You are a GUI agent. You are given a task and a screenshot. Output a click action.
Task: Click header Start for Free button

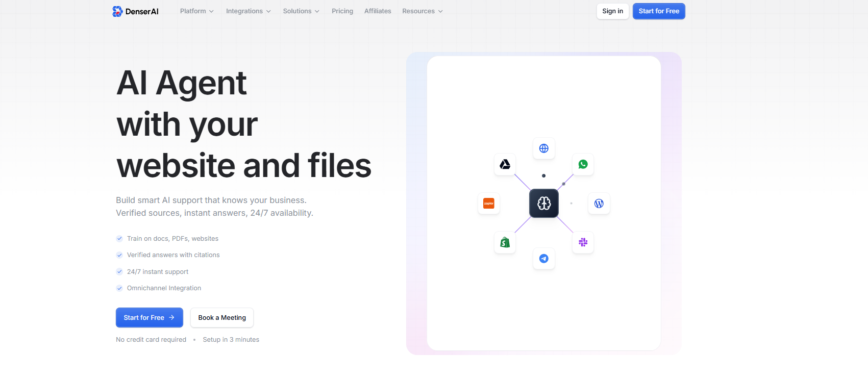[659, 11]
